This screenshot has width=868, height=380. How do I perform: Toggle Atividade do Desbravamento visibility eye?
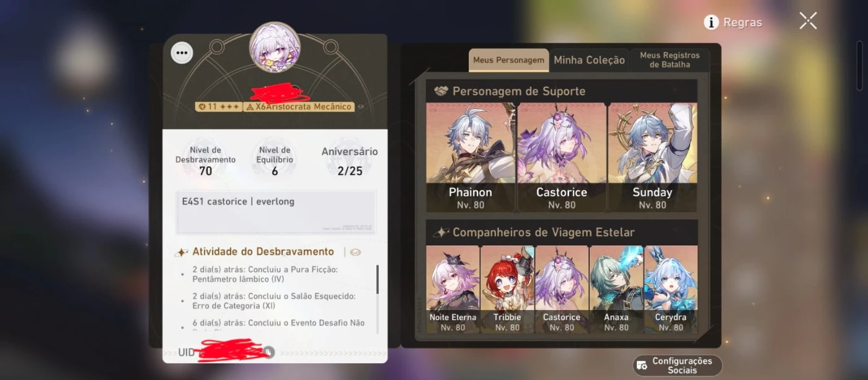(x=355, y=252)
